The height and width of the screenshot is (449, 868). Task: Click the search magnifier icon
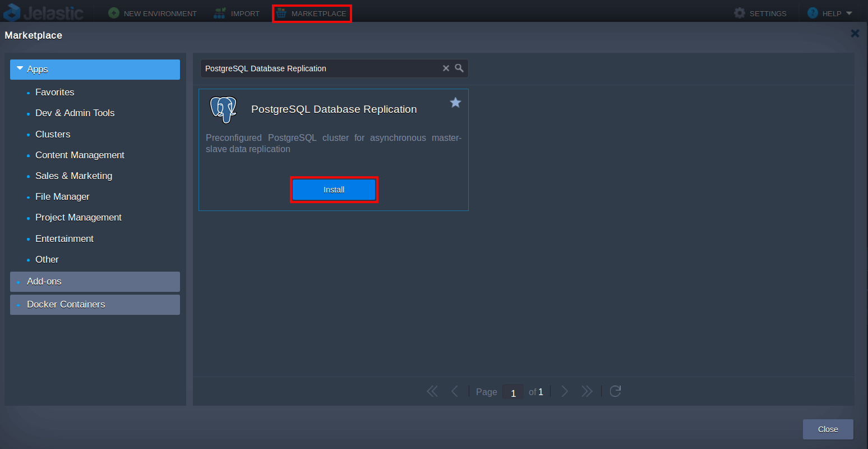point(459,68)
